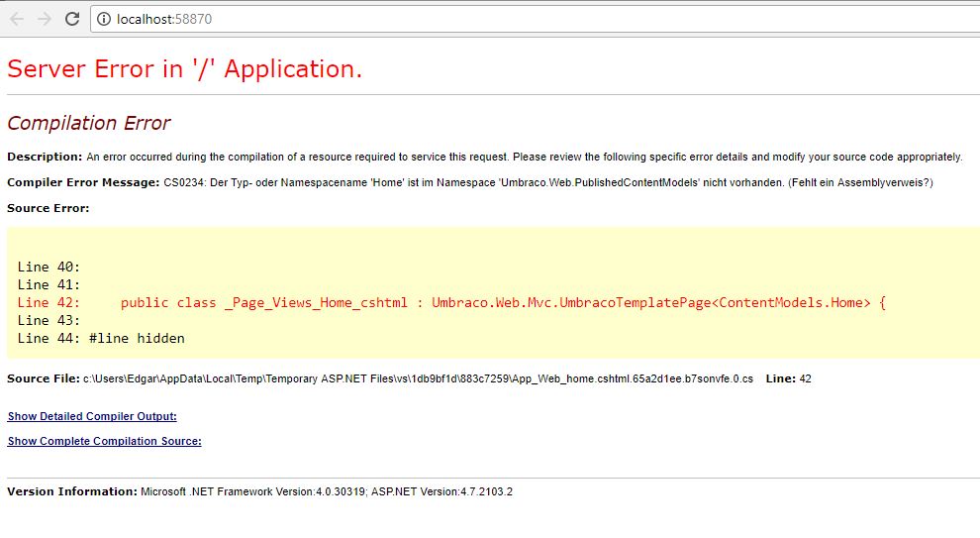Expand the Show Complete Compilation Source link
The image size is (980, 538).
[104, 441]
